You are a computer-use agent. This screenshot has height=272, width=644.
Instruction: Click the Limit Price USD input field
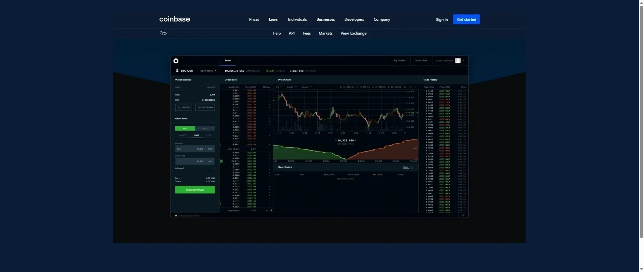pos(195,161)
